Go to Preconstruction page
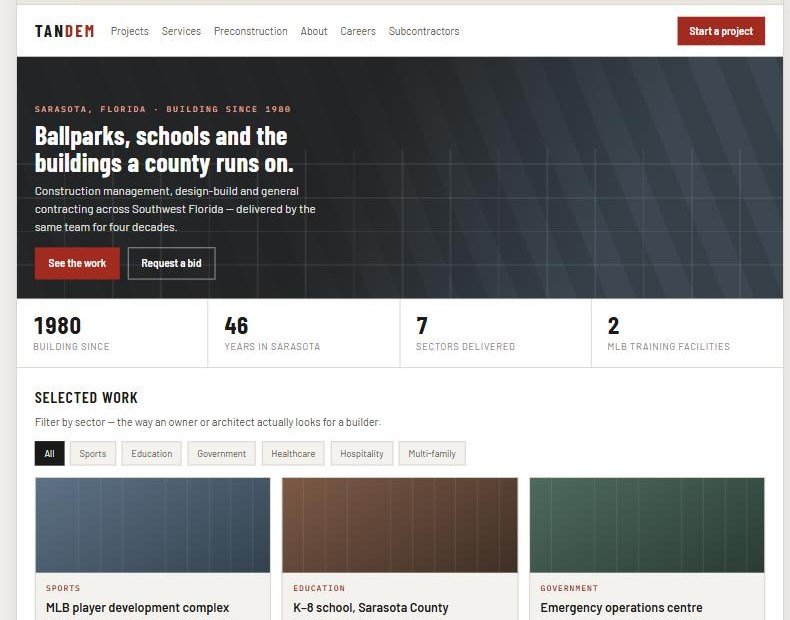This screenshot has height=620, width=790. pyautogui.click(x=251, y=31)
